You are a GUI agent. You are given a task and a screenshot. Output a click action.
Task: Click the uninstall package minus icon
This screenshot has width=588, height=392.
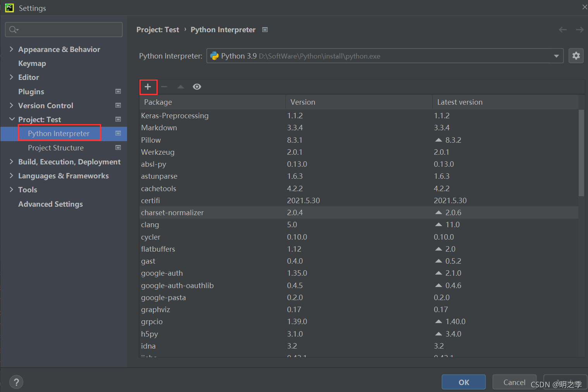tap(164, 87)
